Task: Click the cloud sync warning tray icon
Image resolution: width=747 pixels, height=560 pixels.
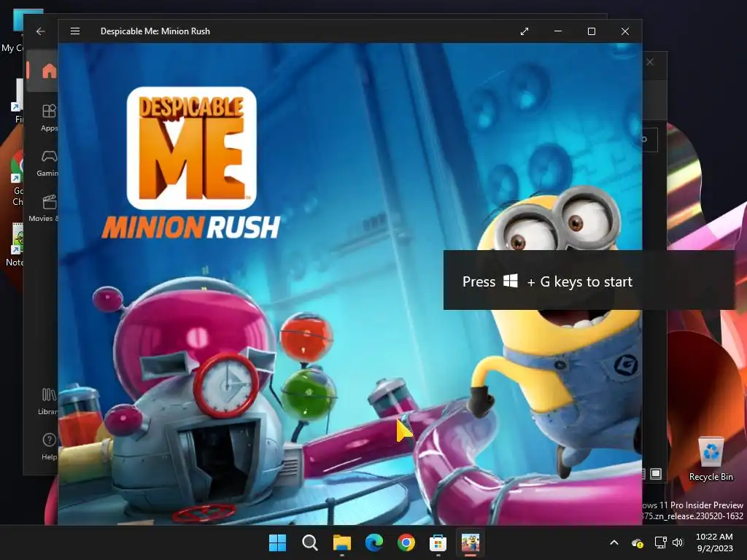Action: pos(637,542)
